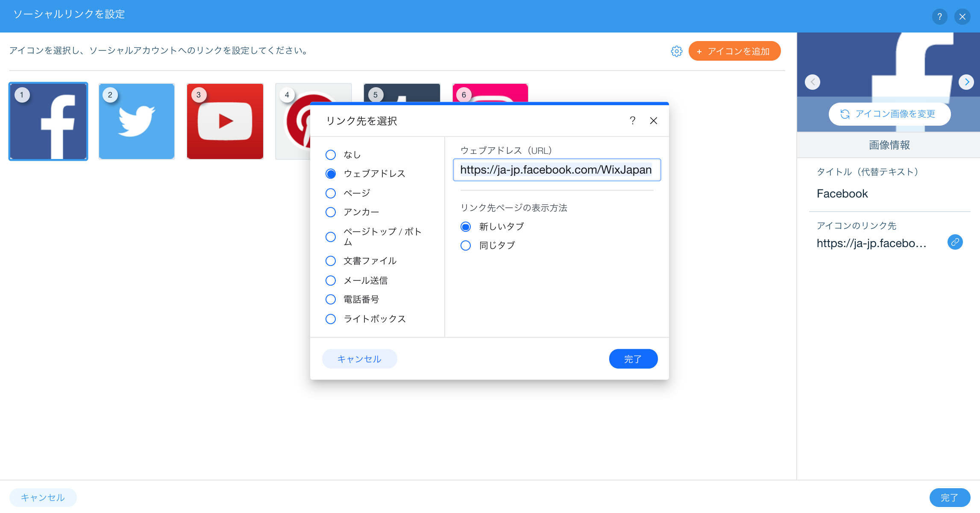Select the Twitter social icon thumbnail

137,121
